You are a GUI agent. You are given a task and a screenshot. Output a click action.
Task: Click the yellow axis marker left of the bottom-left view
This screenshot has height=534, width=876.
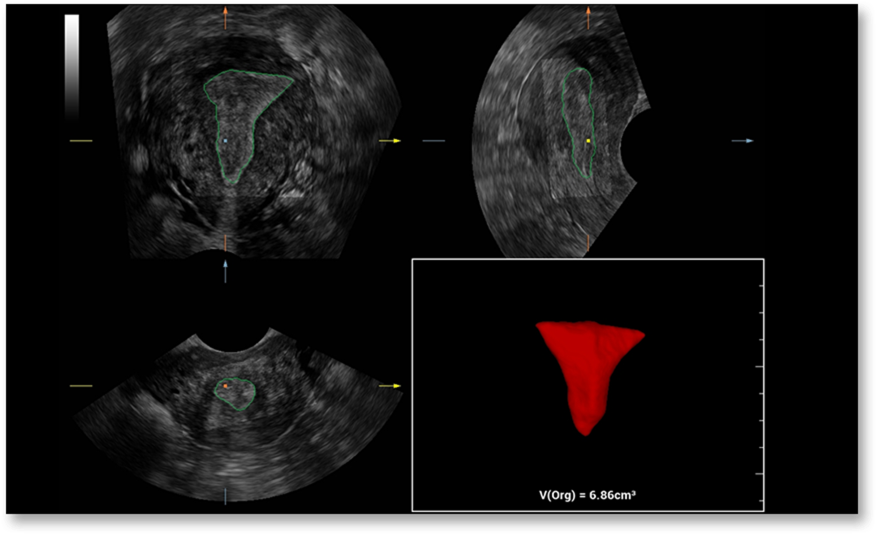coord(80,385)
